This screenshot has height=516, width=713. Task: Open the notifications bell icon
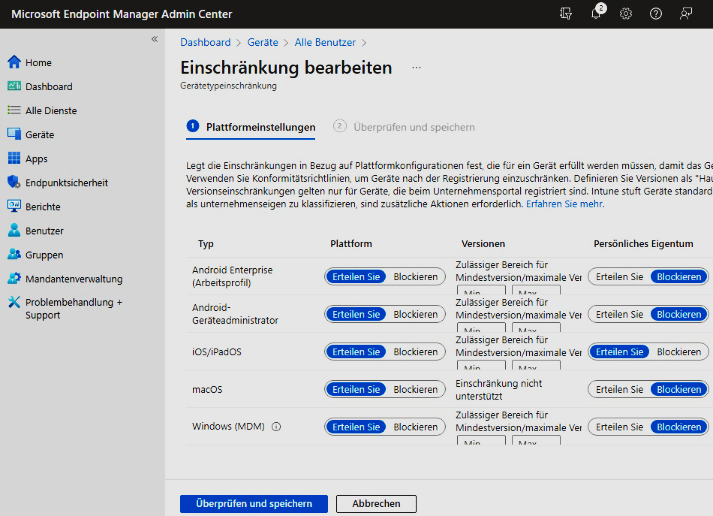(x=597, y=13)
